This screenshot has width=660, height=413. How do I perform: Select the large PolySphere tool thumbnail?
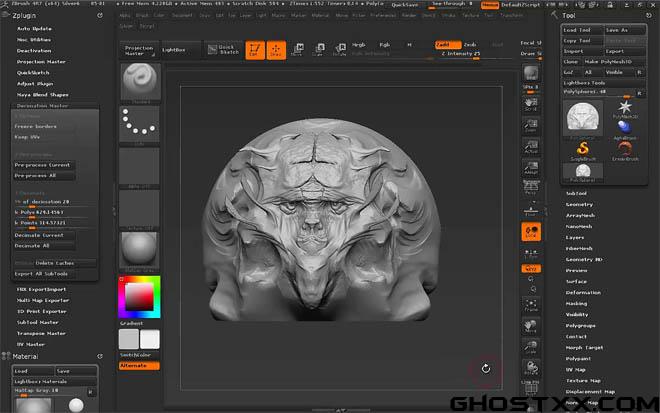(x=583, y=118)
